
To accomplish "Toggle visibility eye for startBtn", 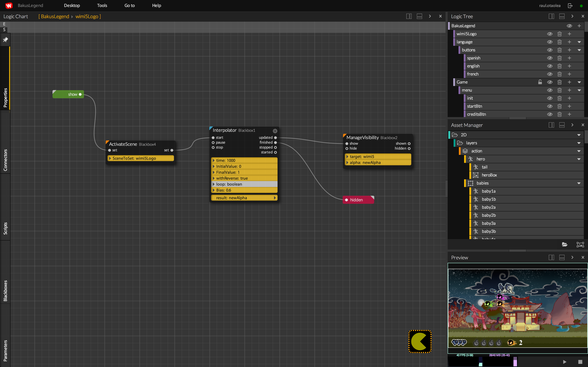I will pos(550,106).
